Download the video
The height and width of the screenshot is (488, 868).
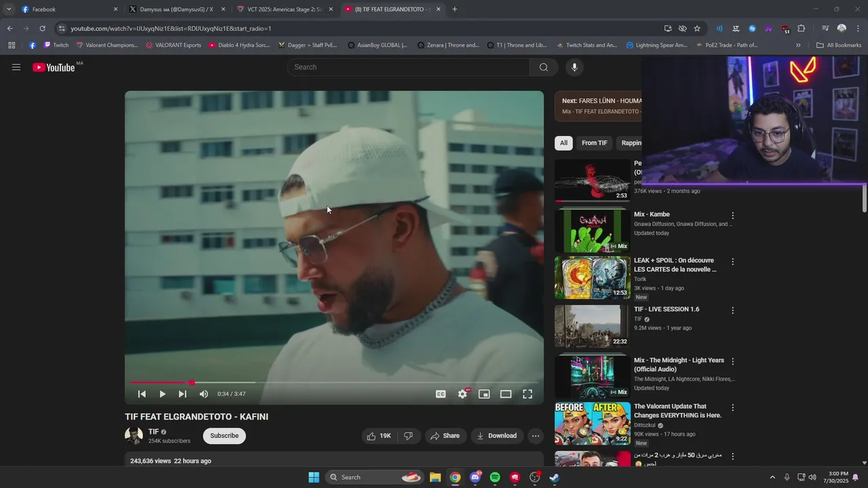pyautogui.click(x=497, y=436)
